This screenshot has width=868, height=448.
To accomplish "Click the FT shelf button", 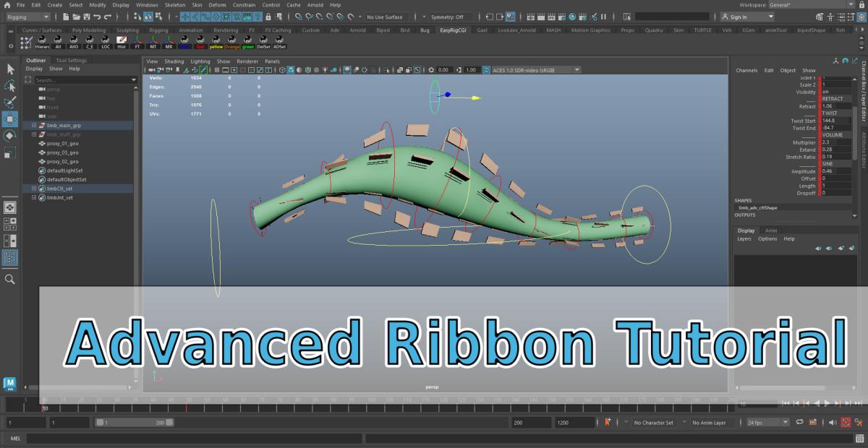I will (x=137, y=43).
